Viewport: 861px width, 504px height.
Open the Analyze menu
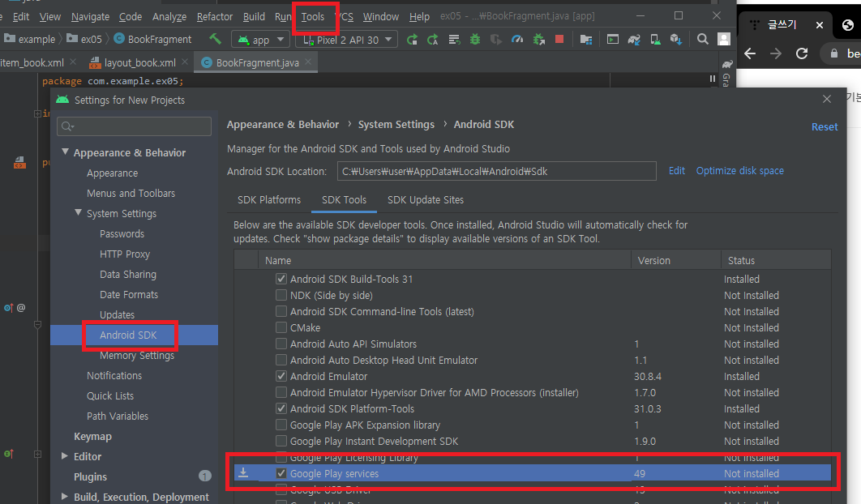169,16
